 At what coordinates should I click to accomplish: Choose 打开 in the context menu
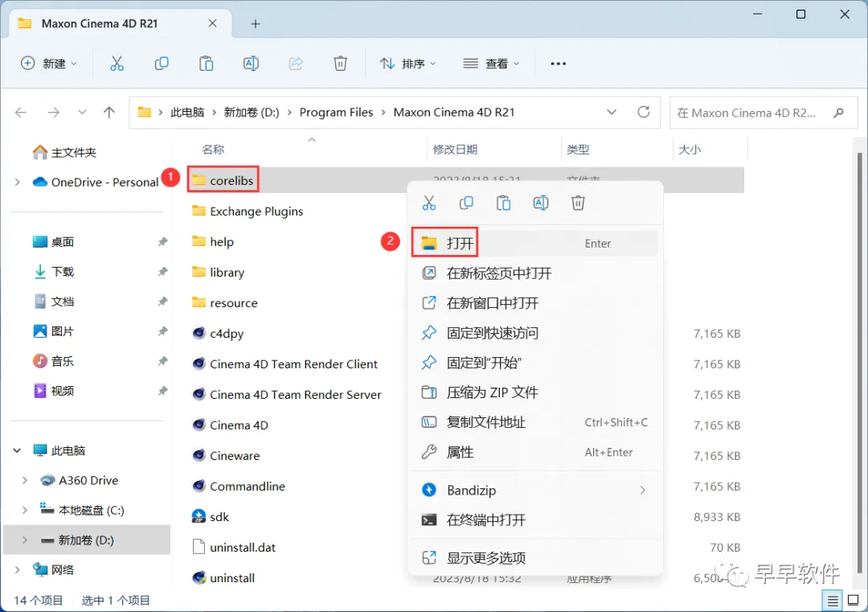tap(534, 243)
